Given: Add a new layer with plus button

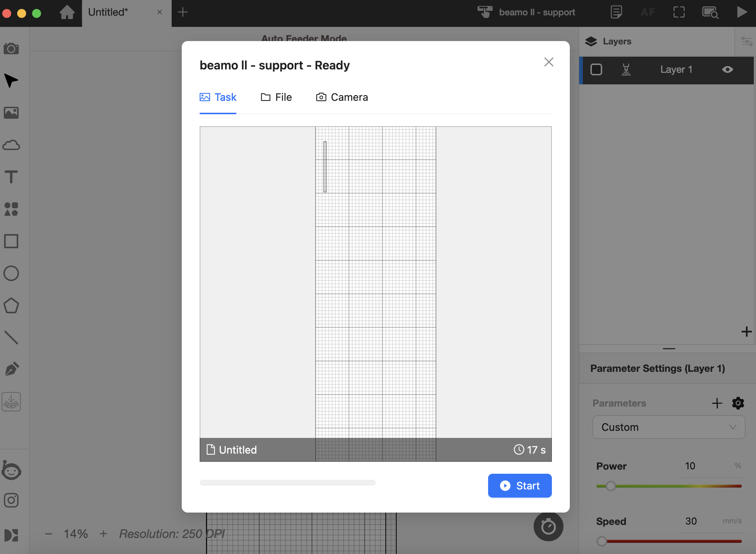Looking at the screenshot, I should pos(746,332).
